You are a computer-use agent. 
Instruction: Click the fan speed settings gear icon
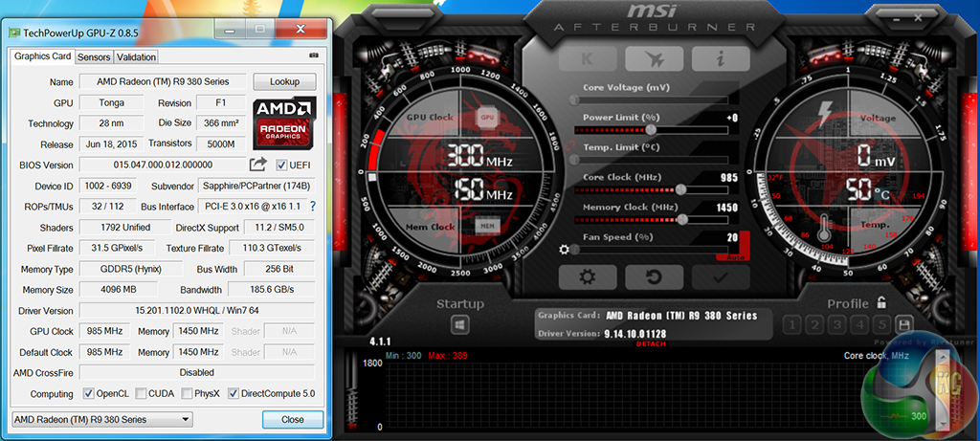coord(565,250)
